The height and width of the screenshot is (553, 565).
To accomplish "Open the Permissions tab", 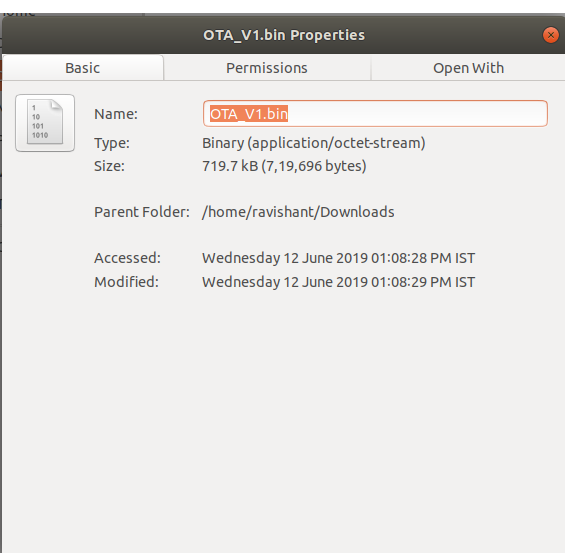I will (267, 68).
